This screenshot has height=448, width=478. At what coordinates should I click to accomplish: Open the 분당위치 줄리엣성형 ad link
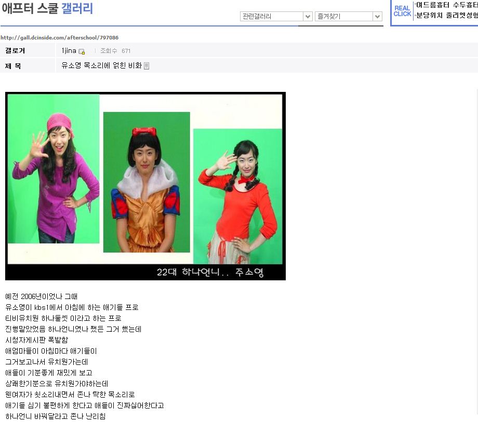click(x=447, y=15)
